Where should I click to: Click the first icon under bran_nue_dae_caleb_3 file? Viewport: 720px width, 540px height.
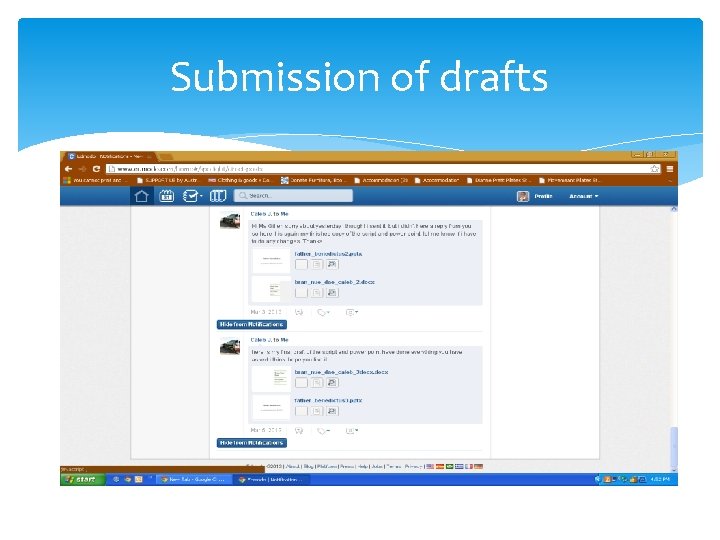(301, 383)
